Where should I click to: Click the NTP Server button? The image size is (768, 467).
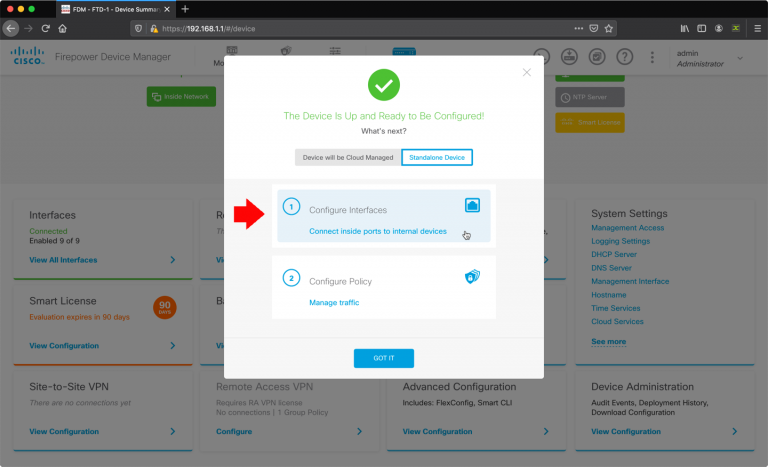(590, 97)
